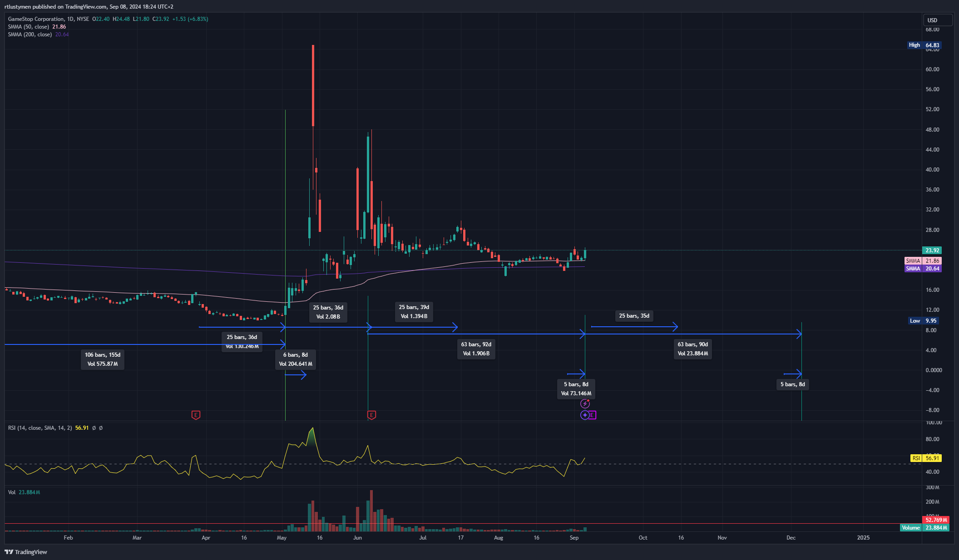Click the yellow RSI 56.91 axis tag
Screen dimensions: 959x560
pyautogui.click(x=926, y=458)
